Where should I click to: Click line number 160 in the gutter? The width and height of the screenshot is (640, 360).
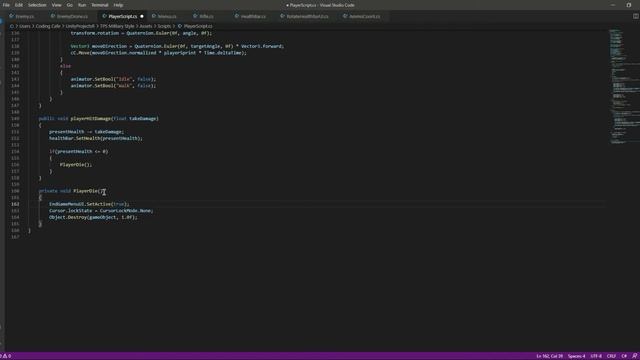15,191
